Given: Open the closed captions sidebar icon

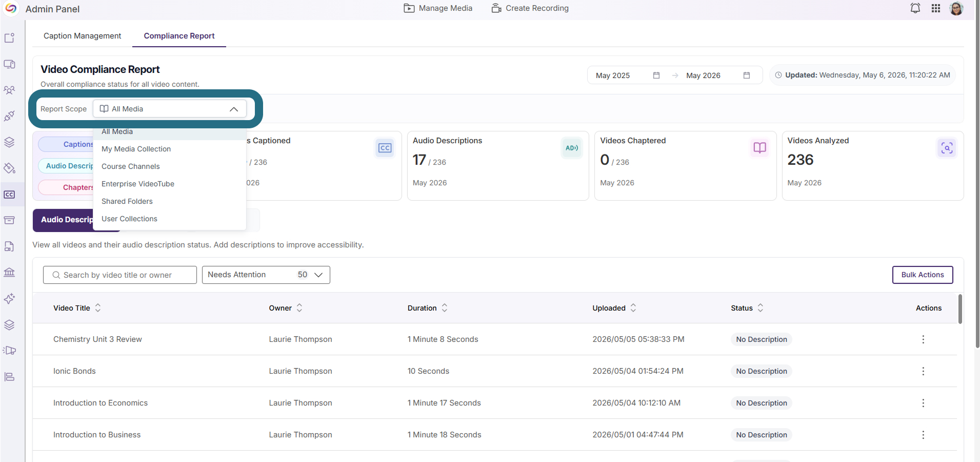Looking at the screenshot, I should coord(9,195).
